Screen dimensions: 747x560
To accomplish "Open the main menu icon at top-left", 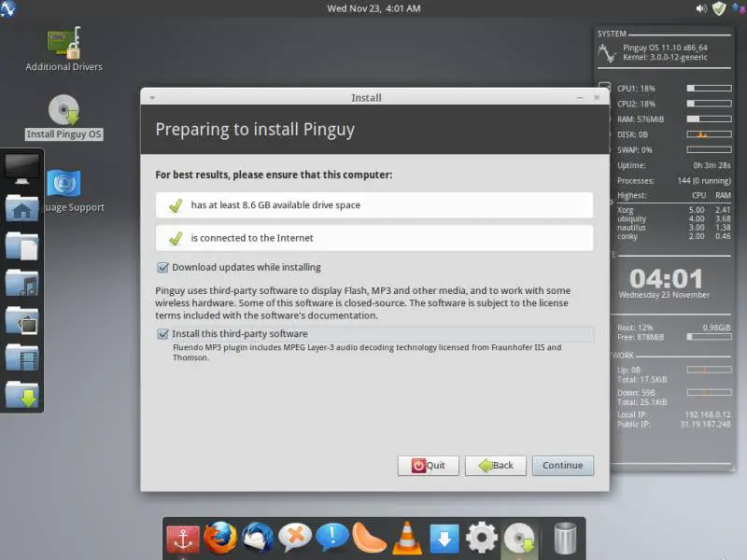I will 7,8.
